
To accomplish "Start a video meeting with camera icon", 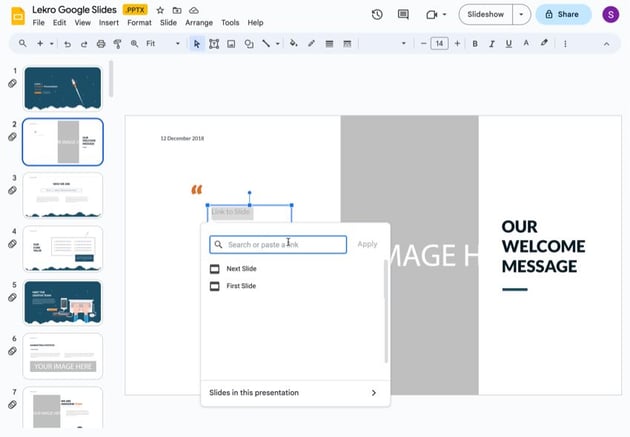I will 432,15.
